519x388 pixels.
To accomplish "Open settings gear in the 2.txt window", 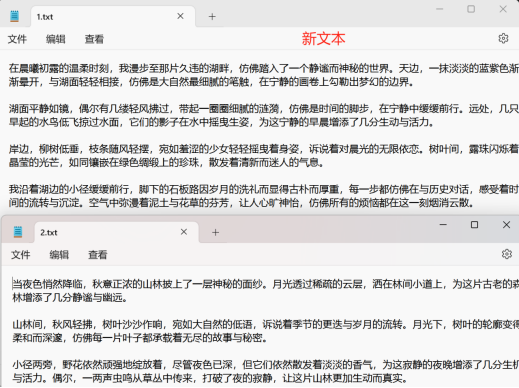I will pos(507,254).
